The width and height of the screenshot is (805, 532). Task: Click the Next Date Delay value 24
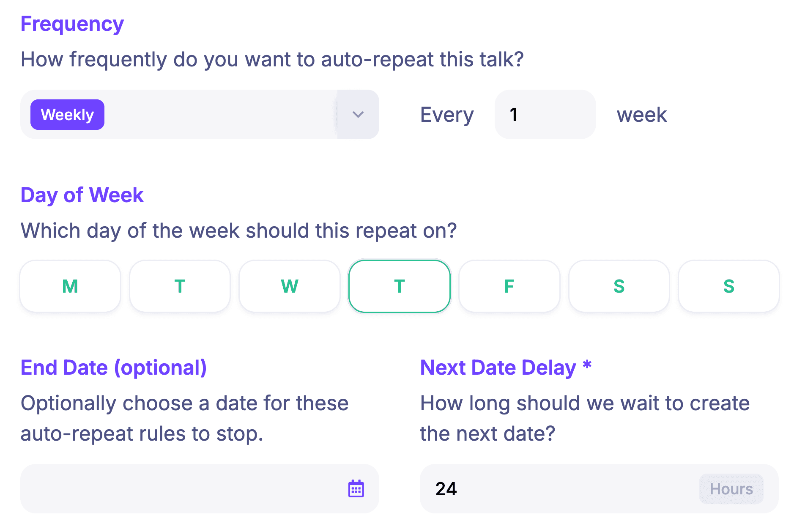(446, 488)
